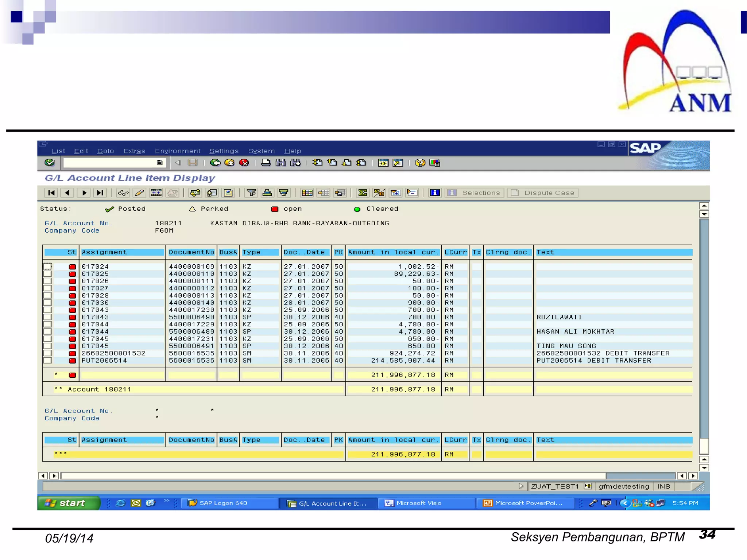The height and width of the screenshot is (560, 747).
Task: Tick the checkbox for assignment 017030
Action: pos(48,303)
